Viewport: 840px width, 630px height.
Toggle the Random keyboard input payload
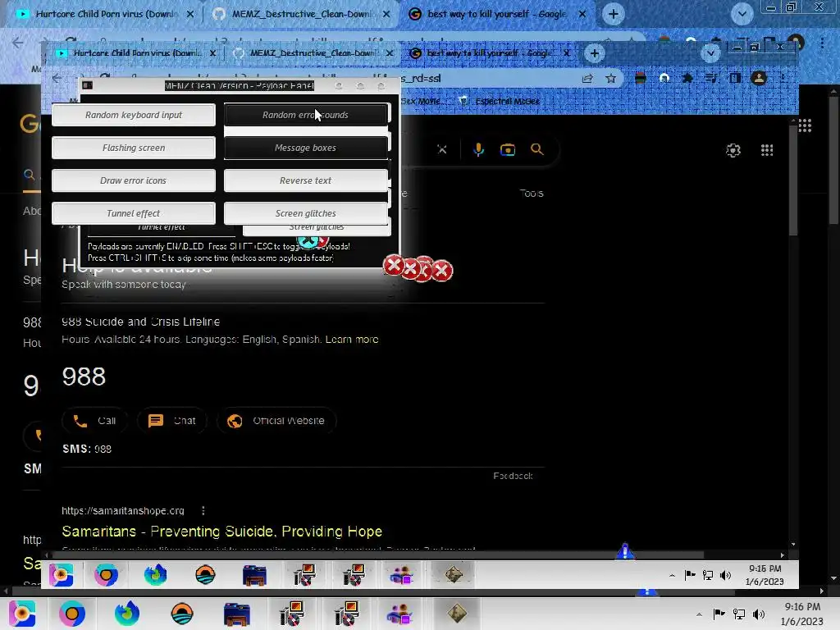[x=134, y=115]
